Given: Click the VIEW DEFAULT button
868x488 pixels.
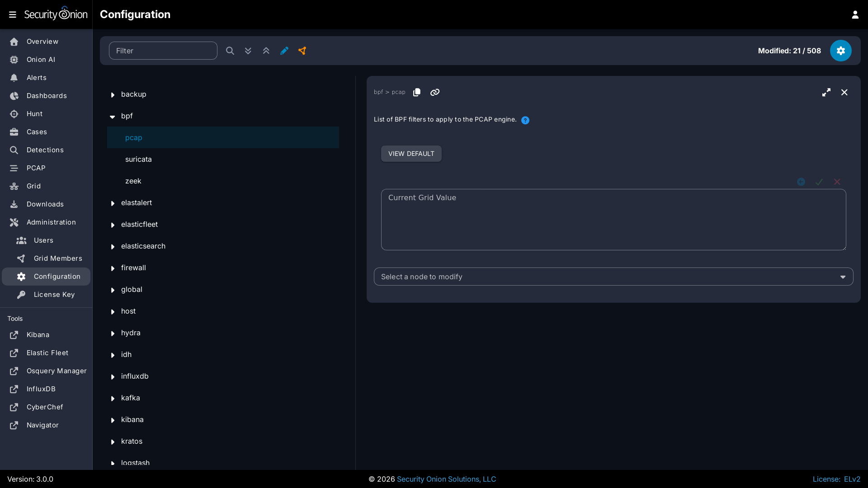Looking at the screenshot, I should 411,154.
